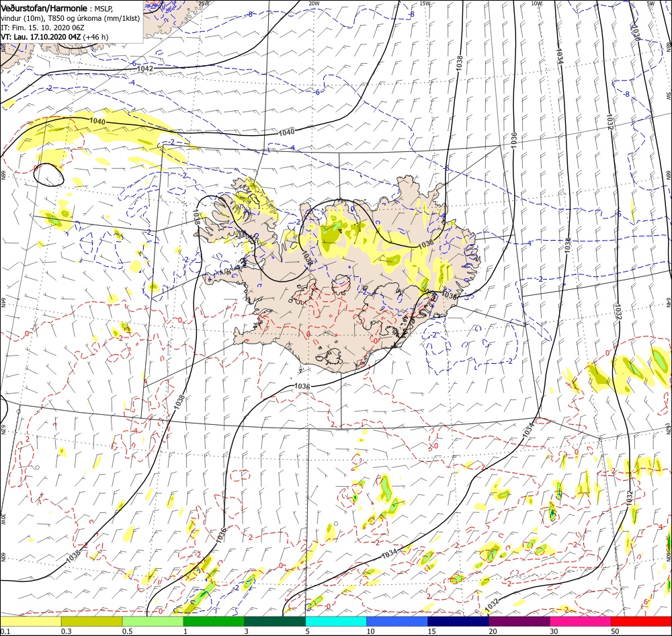
Task: Click the legend value '30'
Action: click(x=554, y=631)
